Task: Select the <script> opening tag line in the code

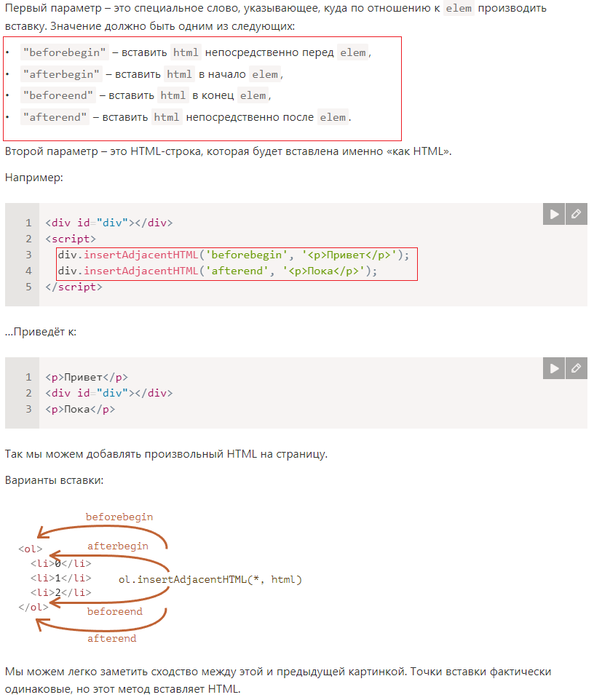Action: 71,239
